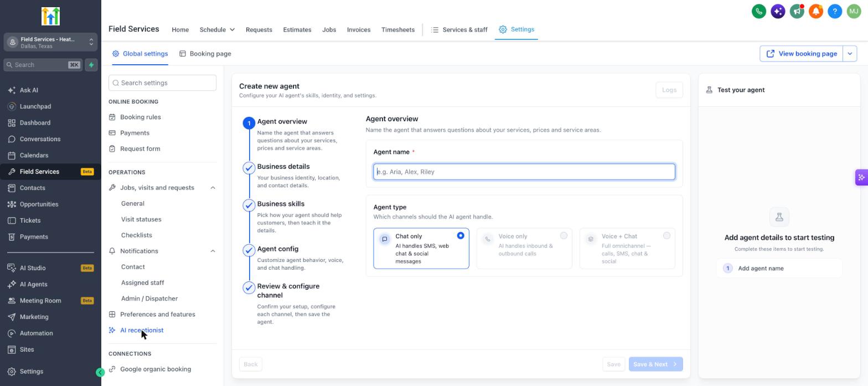Open the orange notifications bell
Screen dimensions: 868x386
tap(816, 11)
